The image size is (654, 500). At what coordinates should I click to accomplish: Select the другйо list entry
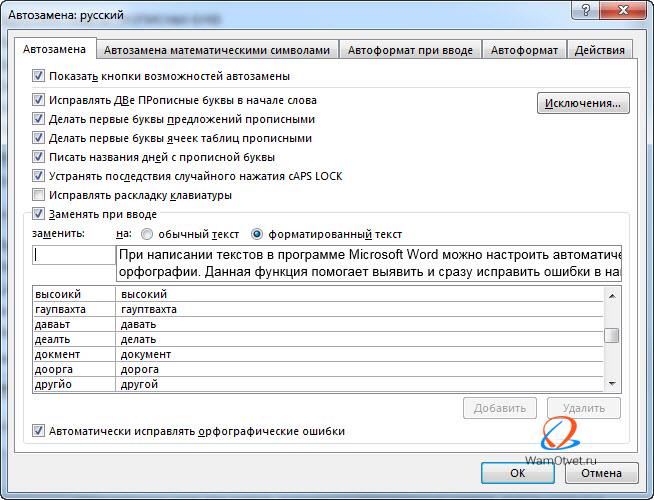(x=74, y=384)
